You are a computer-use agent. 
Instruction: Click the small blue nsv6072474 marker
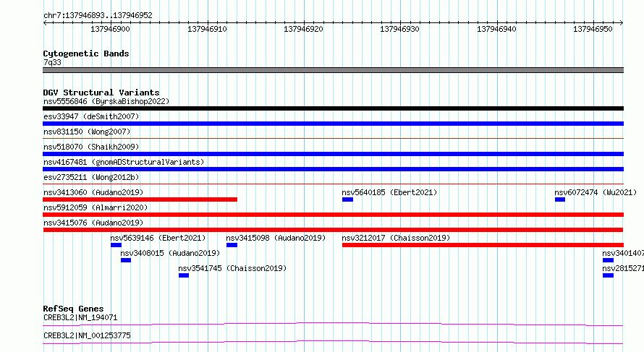tap(560, 199)
